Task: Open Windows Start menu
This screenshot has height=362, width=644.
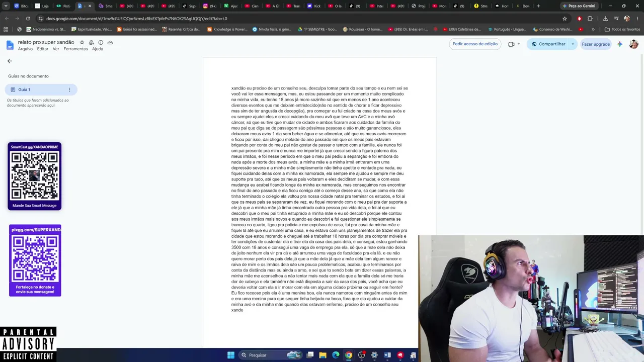Action: pyautogui.click(x=230, y=355)
